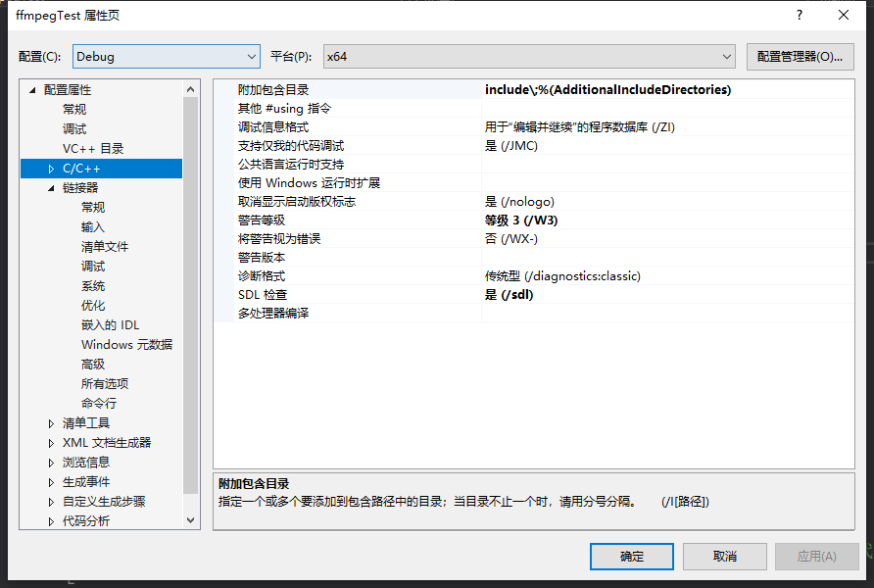This screenshot has height=588, width=874.
Task: Select 所有选项 under 链接器
Action: 105,383
